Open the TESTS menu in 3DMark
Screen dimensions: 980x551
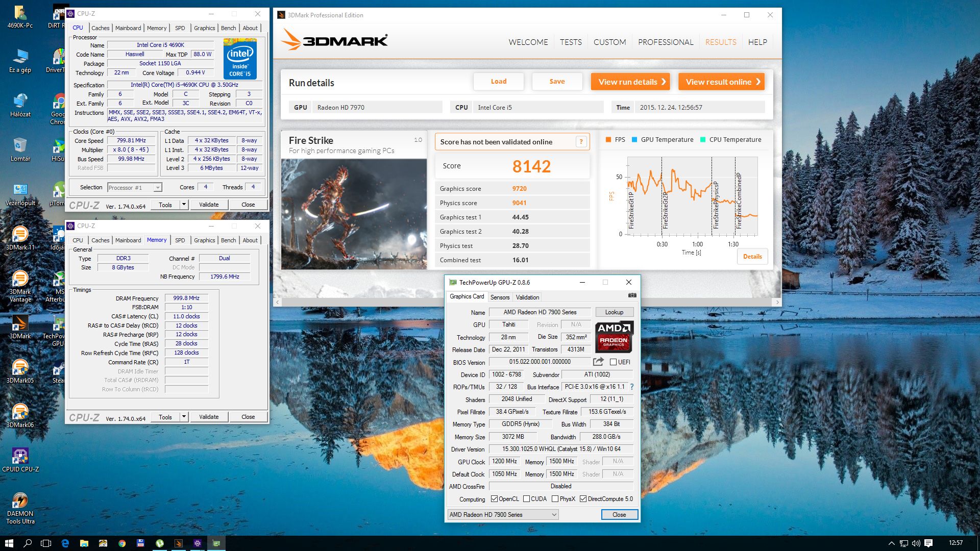[x=570, y=42]
